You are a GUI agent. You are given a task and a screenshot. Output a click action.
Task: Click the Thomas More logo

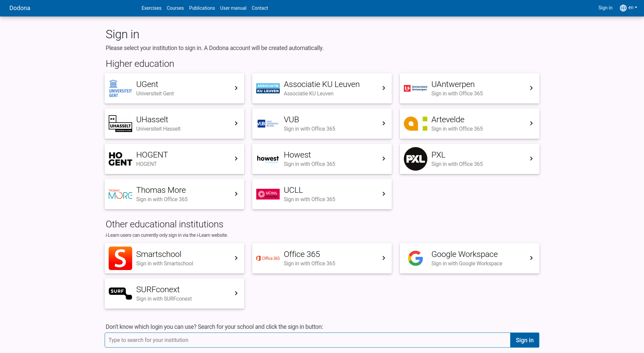pyautogui.click(x=120, y=194)
